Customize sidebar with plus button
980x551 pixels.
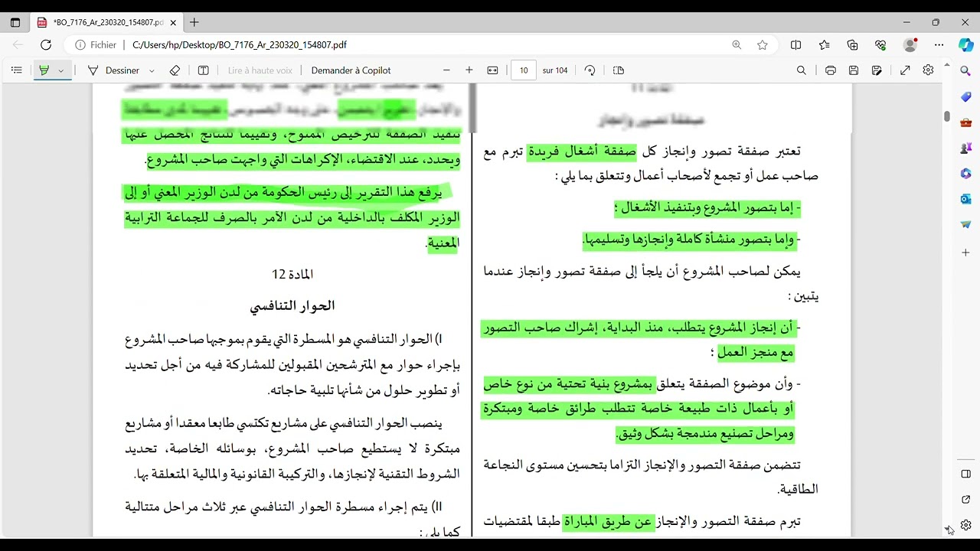[966, 253]
